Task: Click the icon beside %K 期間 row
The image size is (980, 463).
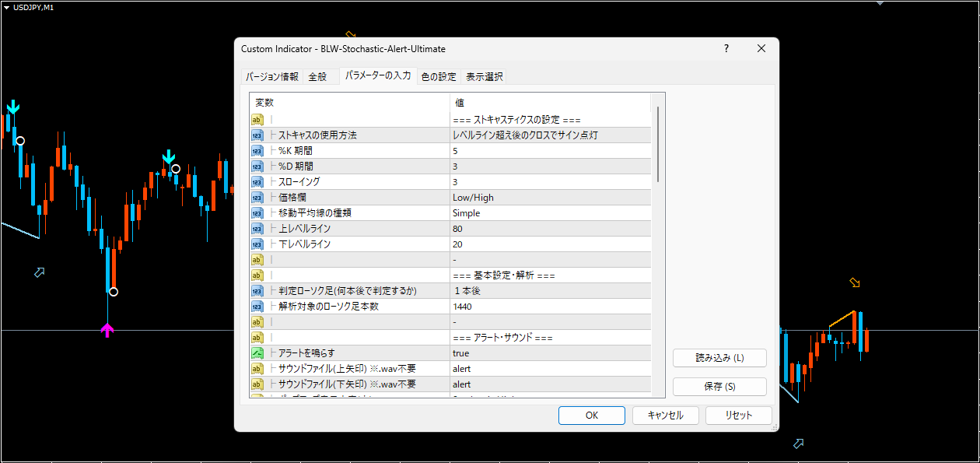Action: [257, 151]
